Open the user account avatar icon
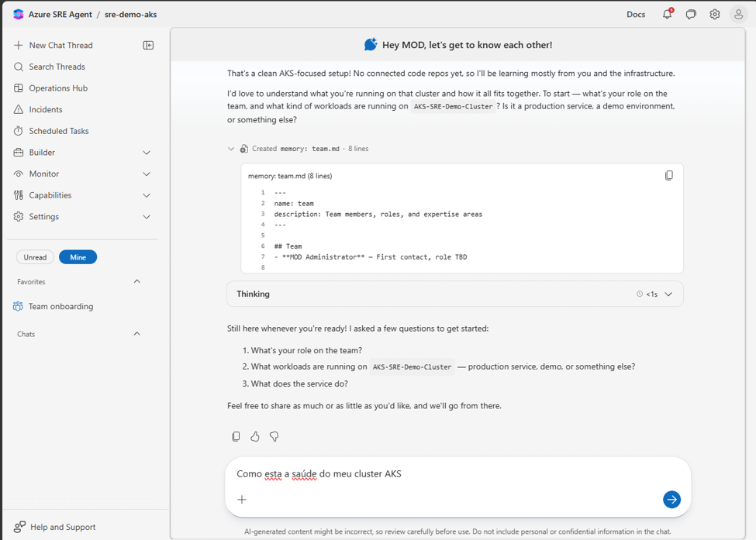756x540 pixels. (738, 15)
